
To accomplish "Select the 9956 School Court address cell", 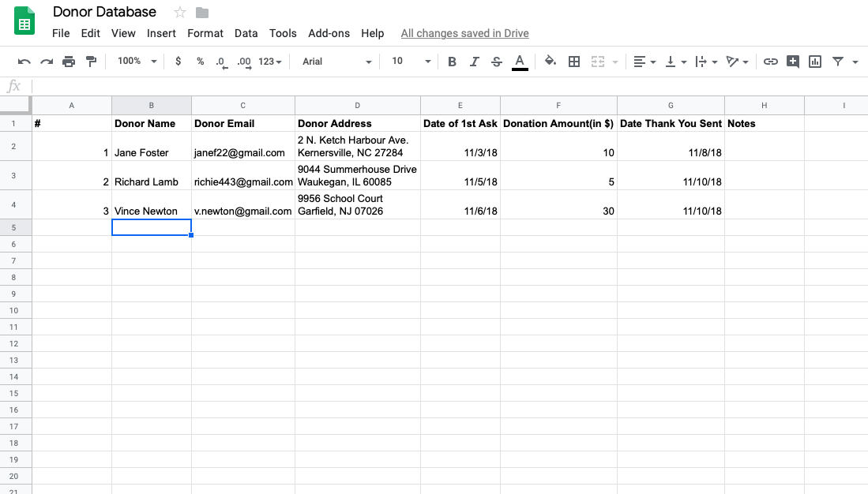I will (x=358, y=205).
